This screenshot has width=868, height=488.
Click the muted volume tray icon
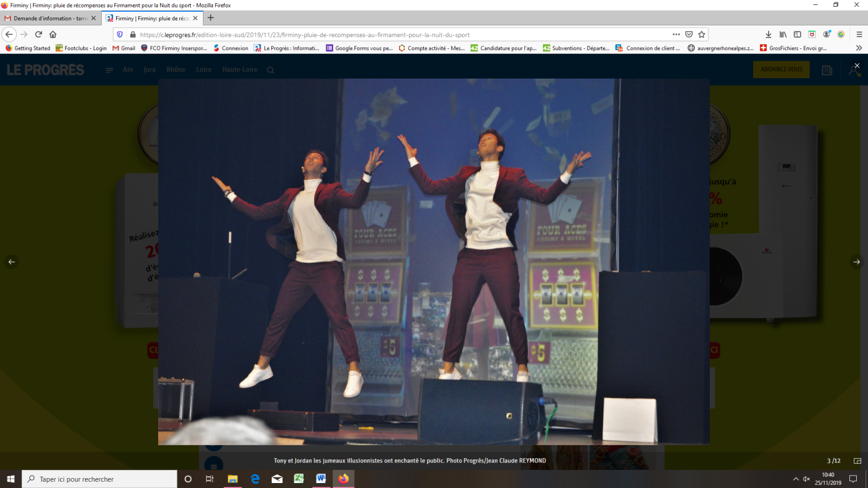[807, 479]
